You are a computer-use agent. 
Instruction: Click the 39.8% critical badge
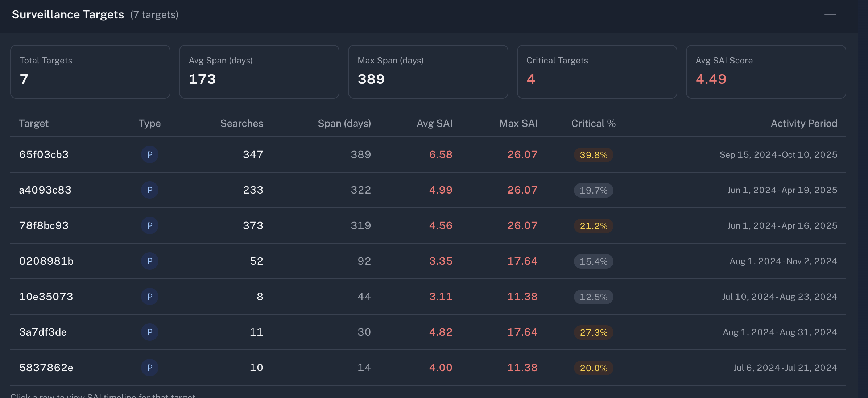[x=593, y=155]
